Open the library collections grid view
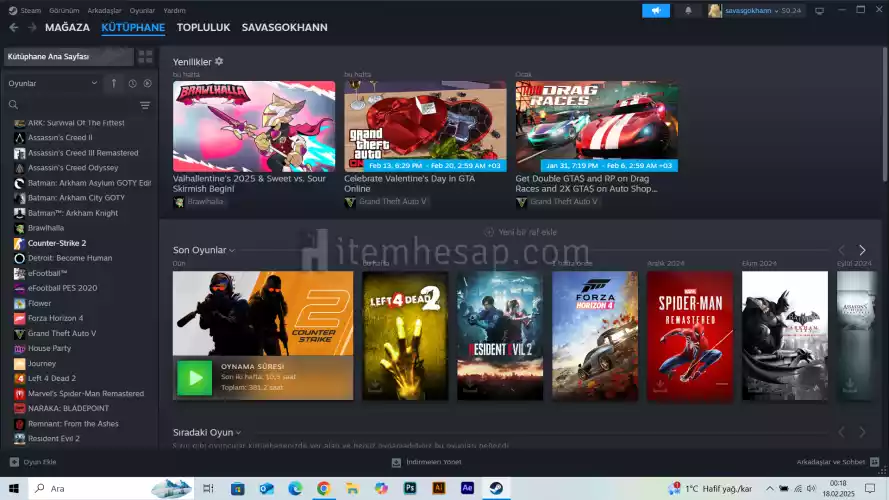The width and height of the screenshot is (889, 500). tap(145, 57)
